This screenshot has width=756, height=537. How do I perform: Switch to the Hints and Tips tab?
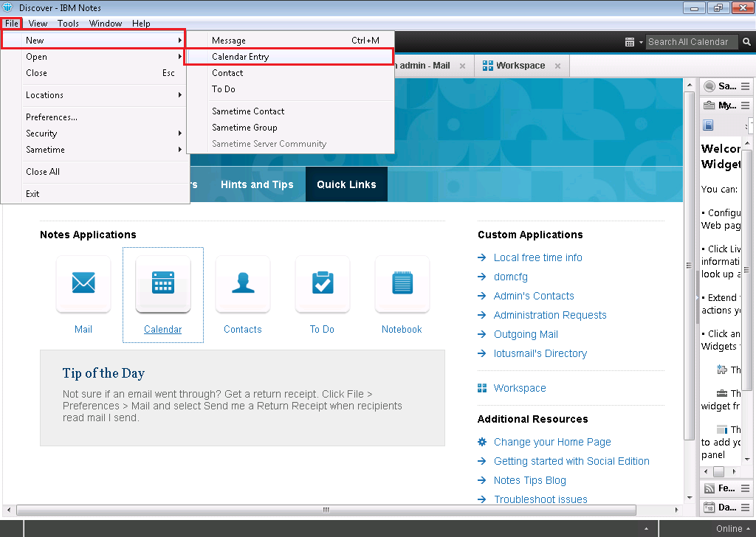tap(257, 184)
